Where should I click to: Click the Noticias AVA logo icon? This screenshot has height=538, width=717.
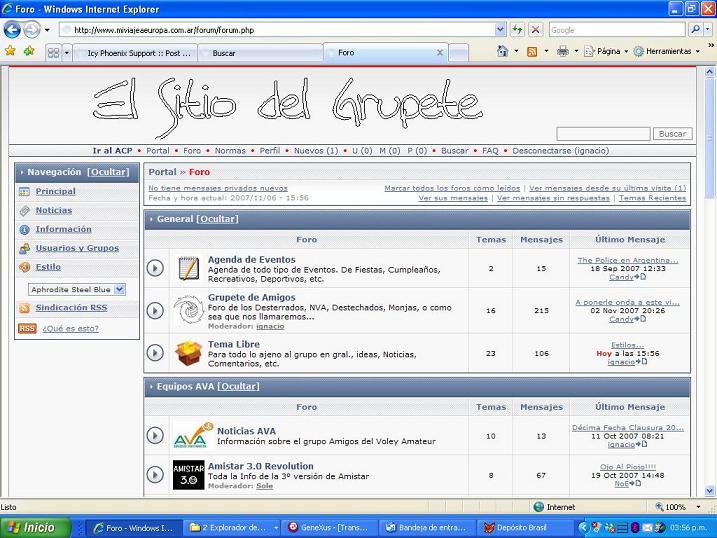click(x=188, y=436)
